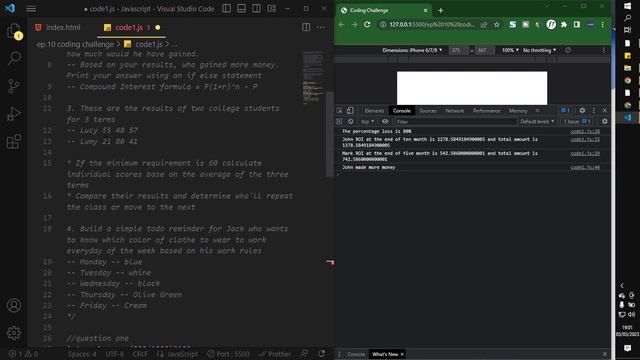Open device toolbar more options dots

click(x=604, y=50)
